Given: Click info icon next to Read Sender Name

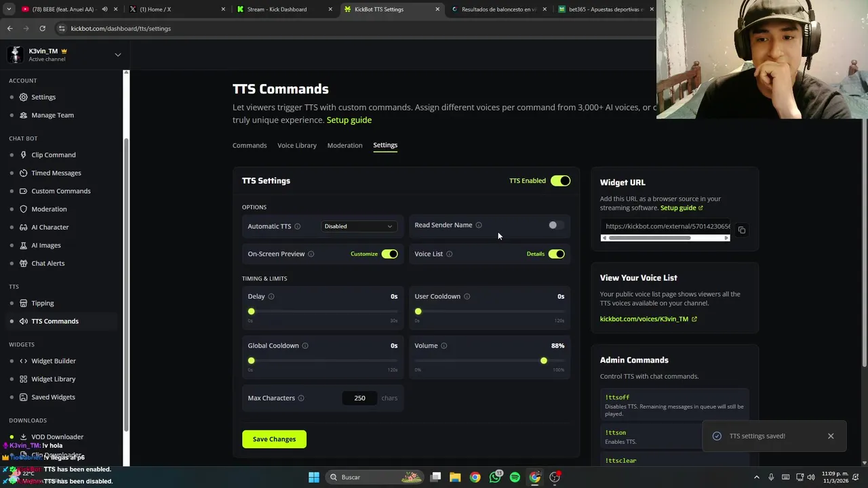Looking at the screenshot, I should pos(479,225).
